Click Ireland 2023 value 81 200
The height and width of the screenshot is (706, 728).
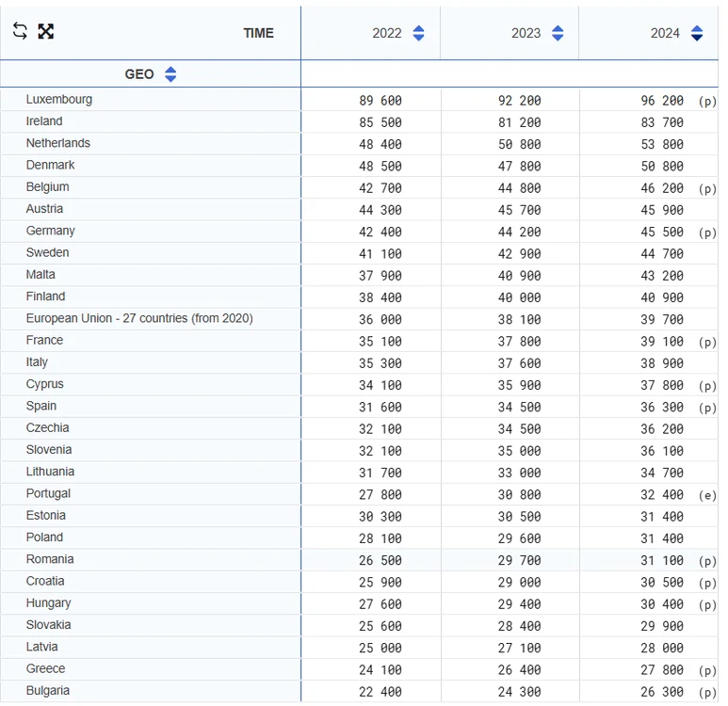(x=520, y=122)
